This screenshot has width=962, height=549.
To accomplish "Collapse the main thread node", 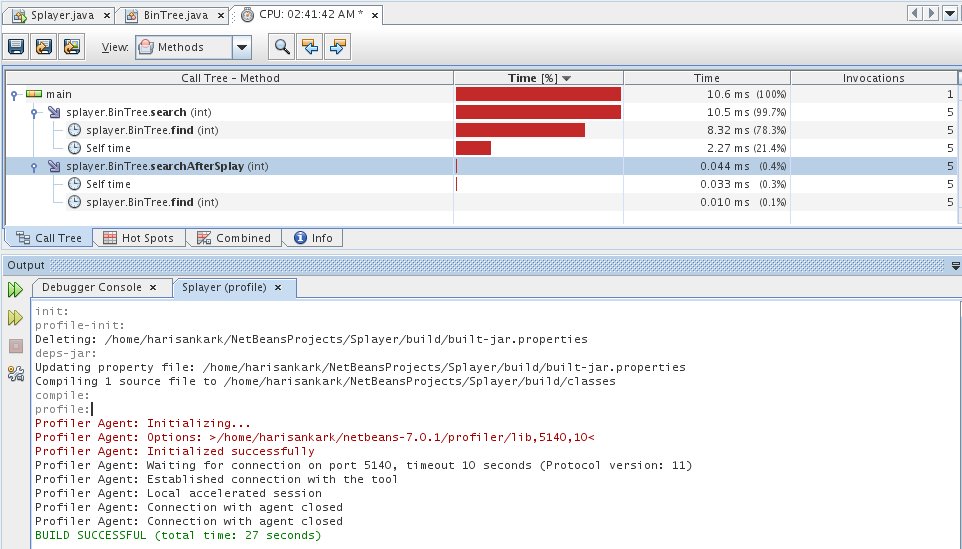I will (14, 95).
